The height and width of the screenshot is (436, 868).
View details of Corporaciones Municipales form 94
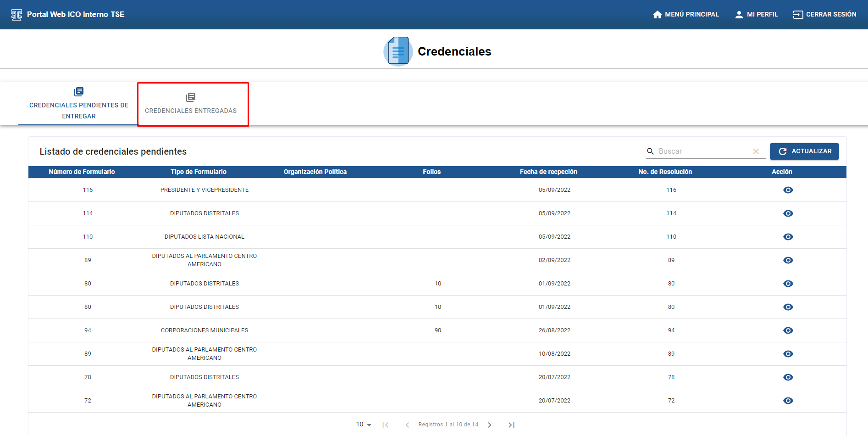click(788, 330)
